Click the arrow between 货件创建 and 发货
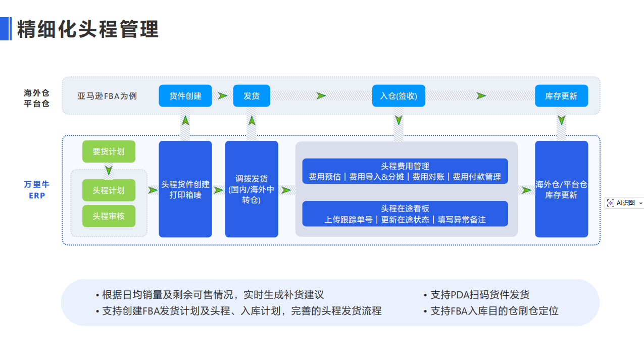Screen dimensions: 644x362 click(222, 96)
